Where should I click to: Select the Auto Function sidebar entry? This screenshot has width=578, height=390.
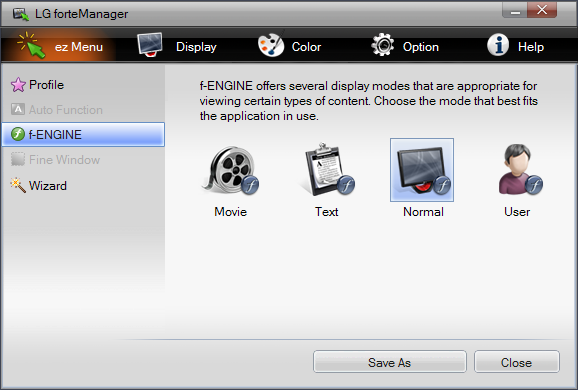83,109
